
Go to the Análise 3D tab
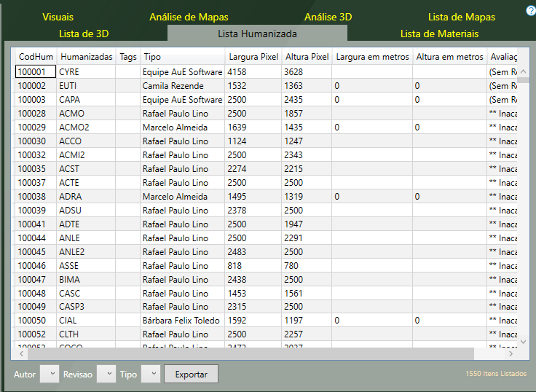pos(328,17)
